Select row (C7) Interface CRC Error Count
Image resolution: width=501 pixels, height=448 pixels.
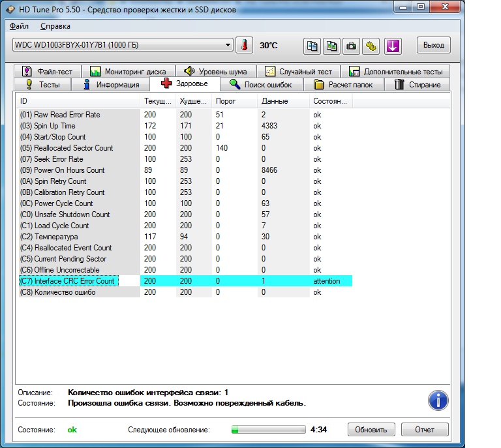tap(185, 281)
